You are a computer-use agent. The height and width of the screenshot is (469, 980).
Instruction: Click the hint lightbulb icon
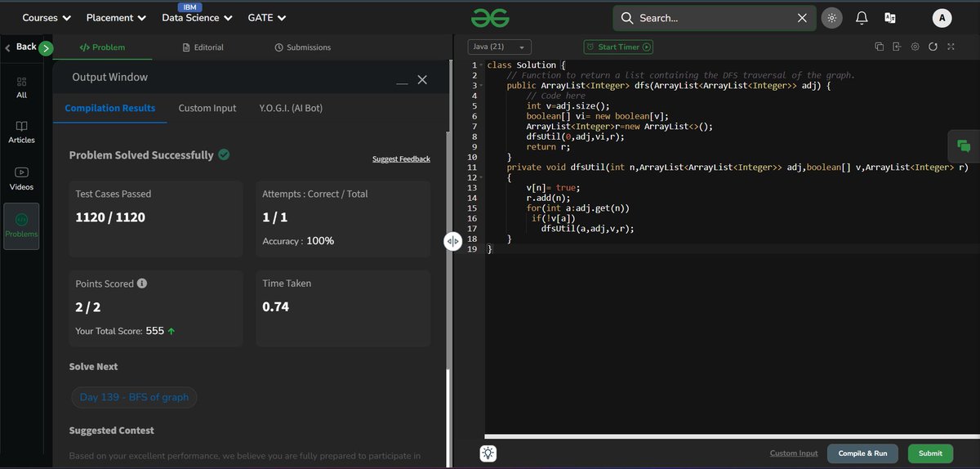pos(488,453)
